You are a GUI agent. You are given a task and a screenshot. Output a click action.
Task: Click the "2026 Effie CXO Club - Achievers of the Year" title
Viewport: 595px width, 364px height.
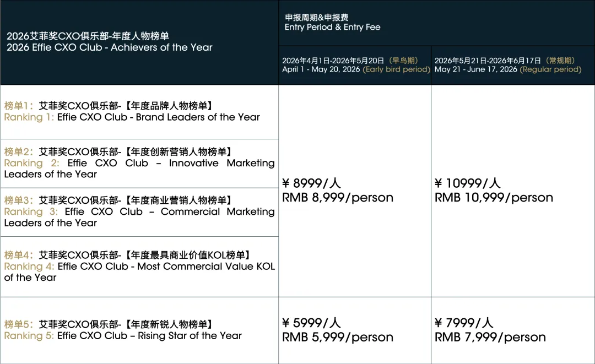110,48
